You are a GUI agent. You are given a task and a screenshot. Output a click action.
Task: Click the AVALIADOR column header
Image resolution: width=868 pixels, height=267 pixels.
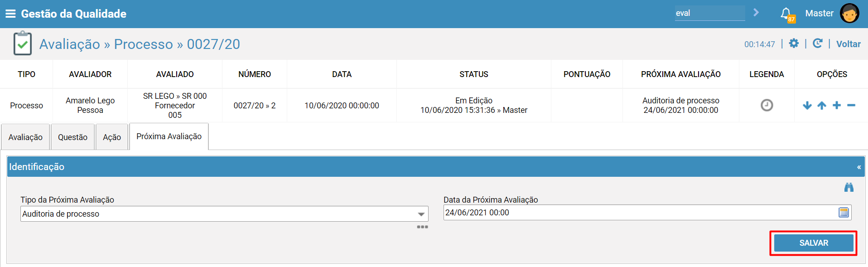90,74
